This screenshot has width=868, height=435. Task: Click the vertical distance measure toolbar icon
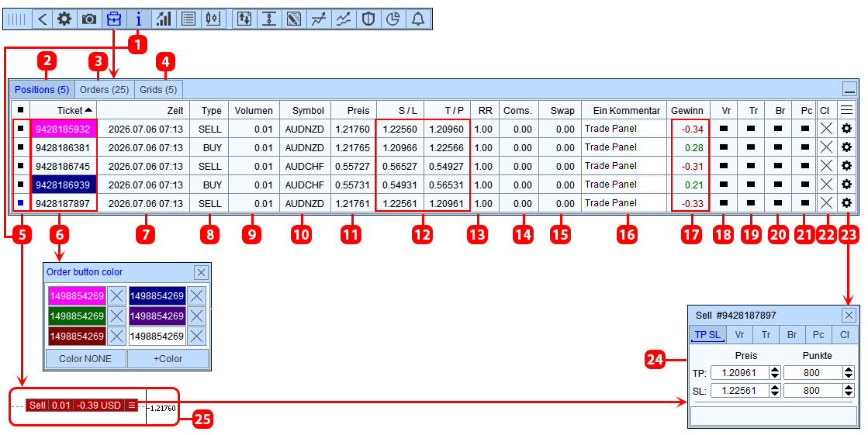click(269, 19)
